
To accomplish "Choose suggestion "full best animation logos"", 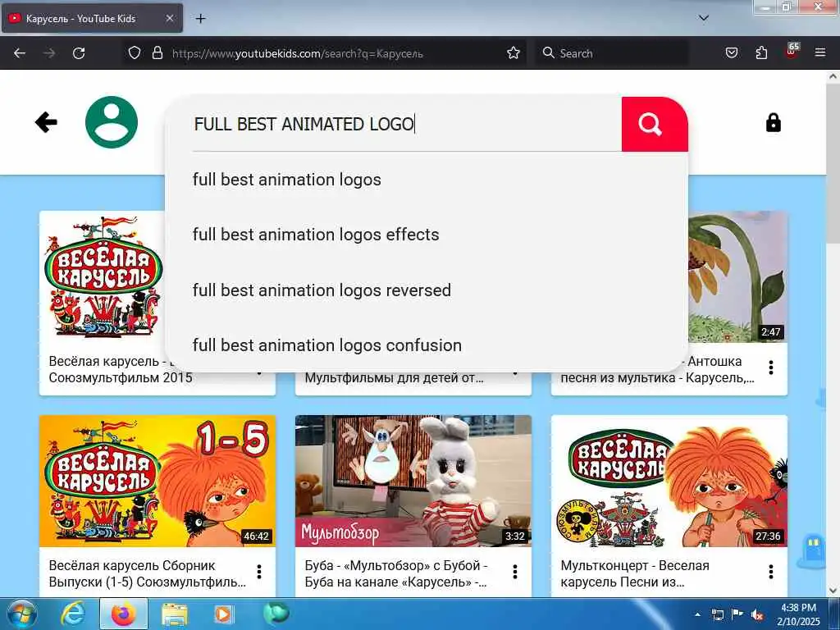I will (286, 180).
